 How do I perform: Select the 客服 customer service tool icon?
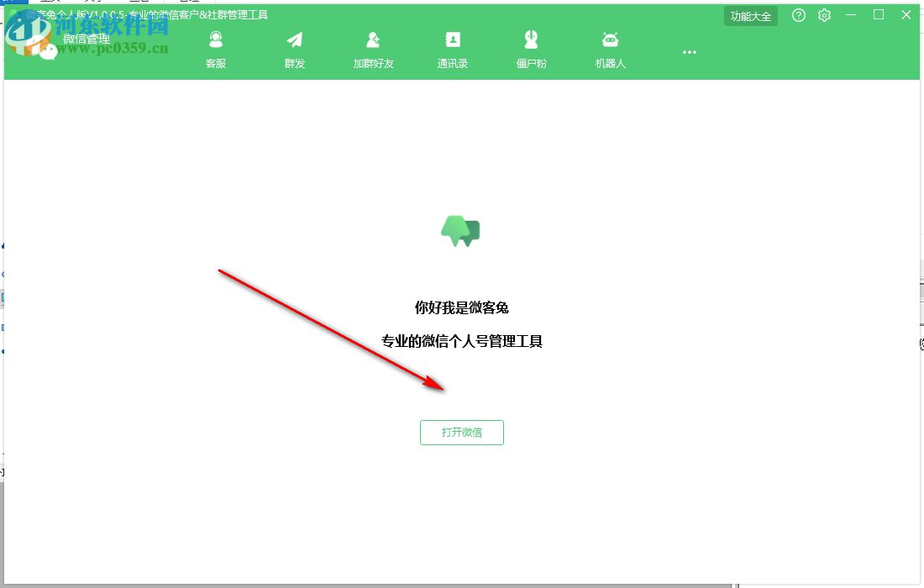point(216,39)
